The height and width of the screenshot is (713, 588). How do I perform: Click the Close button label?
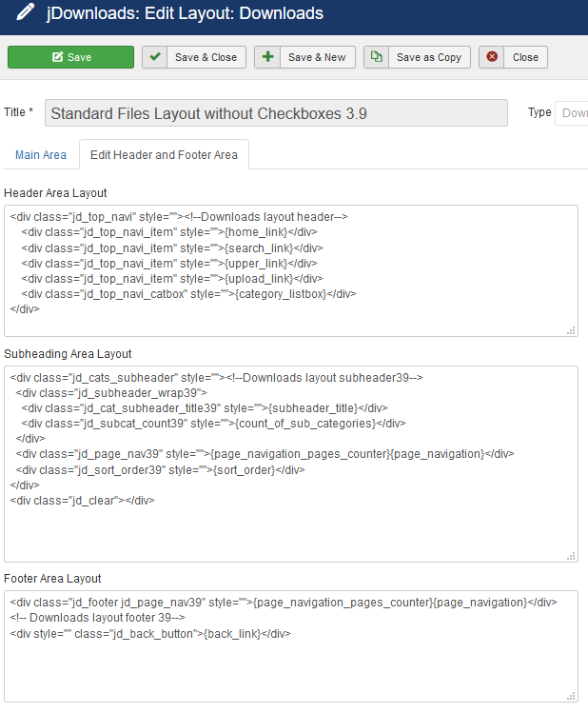(525, 57)
